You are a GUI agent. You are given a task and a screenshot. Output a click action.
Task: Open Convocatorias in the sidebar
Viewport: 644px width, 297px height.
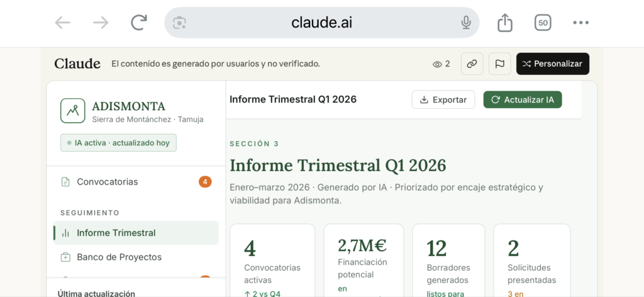point(107,182)
